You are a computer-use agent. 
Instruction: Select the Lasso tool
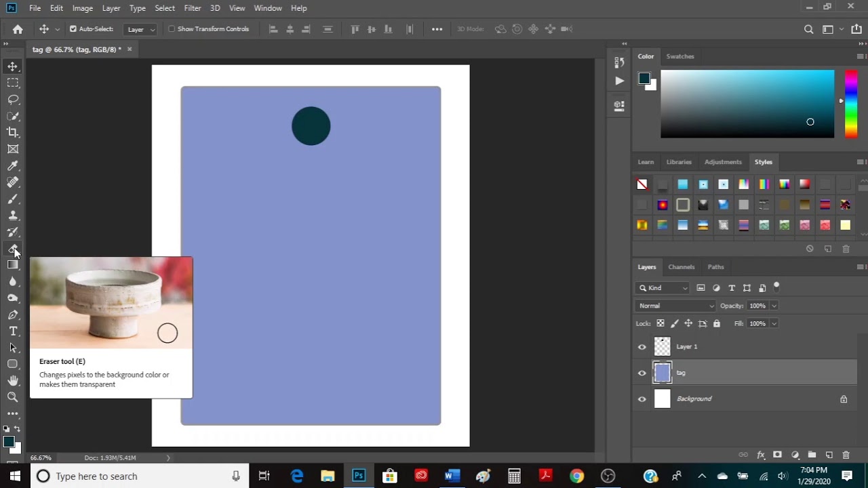click(x=13, y=99)
